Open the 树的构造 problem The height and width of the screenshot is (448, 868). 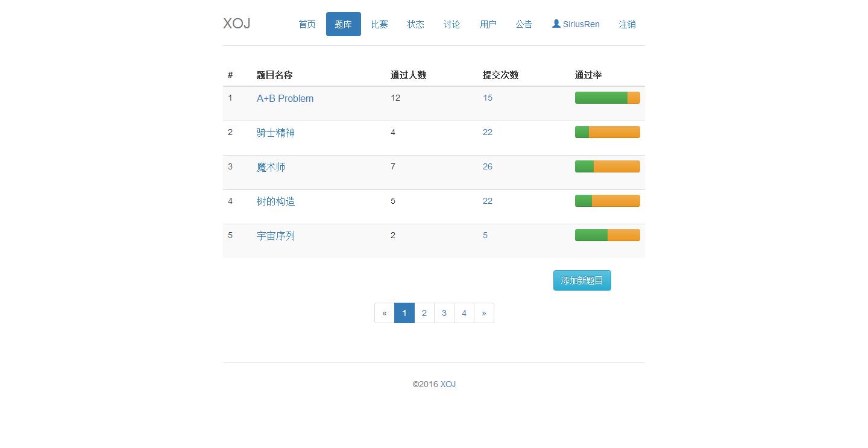coord(275,201)
